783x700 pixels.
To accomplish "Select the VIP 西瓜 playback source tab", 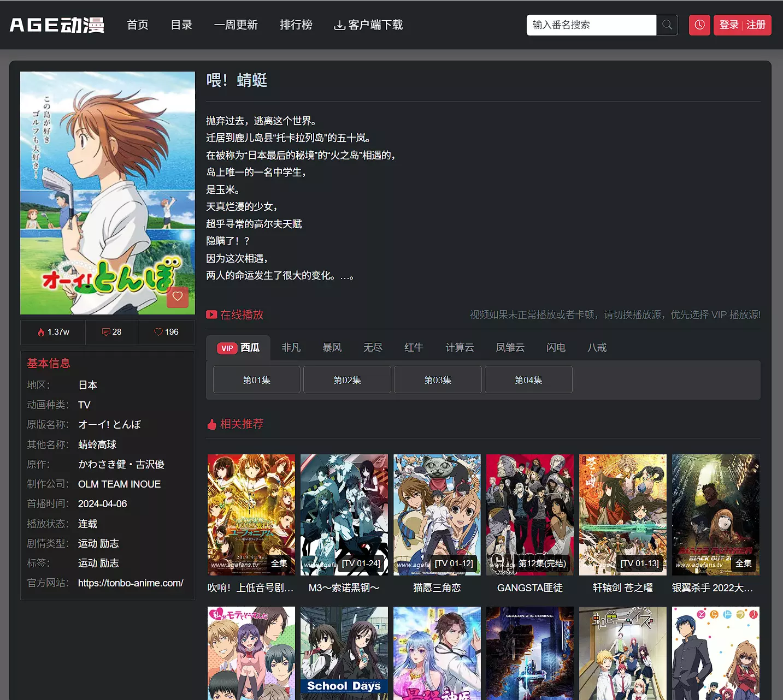I will tap(238, 348).
